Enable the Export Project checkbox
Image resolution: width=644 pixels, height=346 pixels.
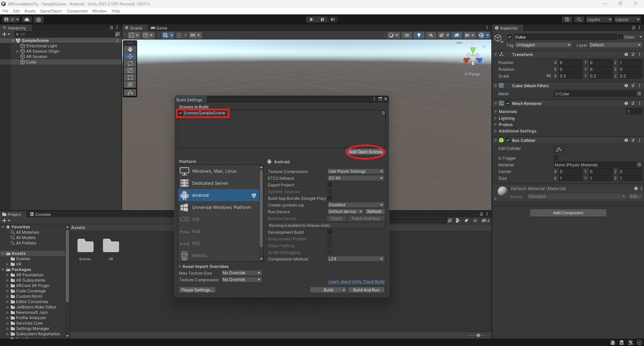(330, 185)
